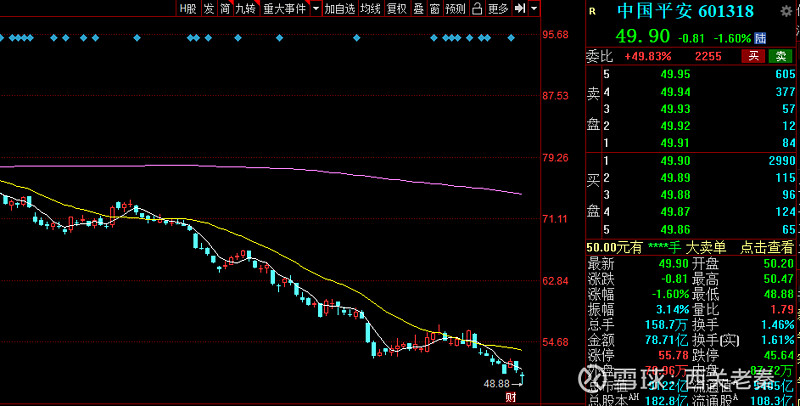The image size is (800, 406).
Task: Click the 财 financial report marker
Action: (510, 397)
